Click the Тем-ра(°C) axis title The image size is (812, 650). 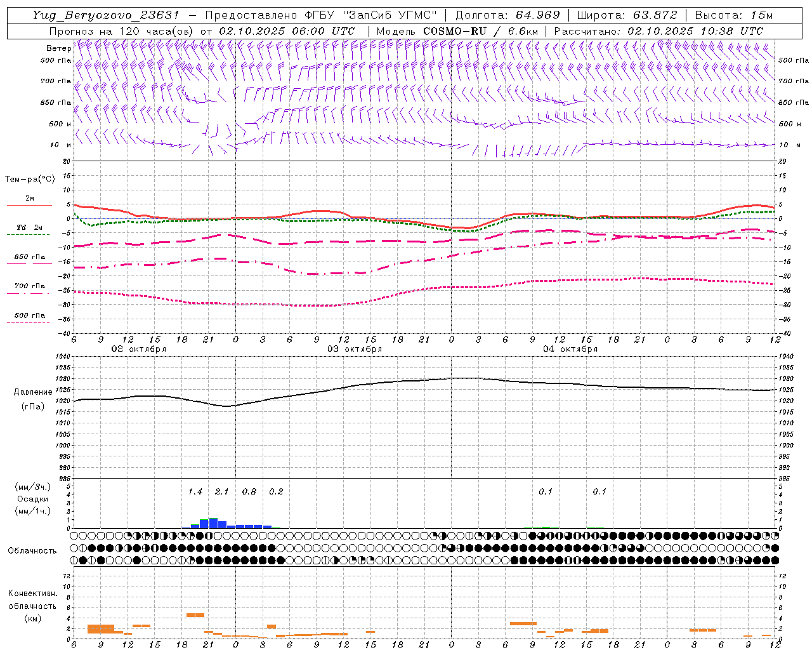pos(30,180)
